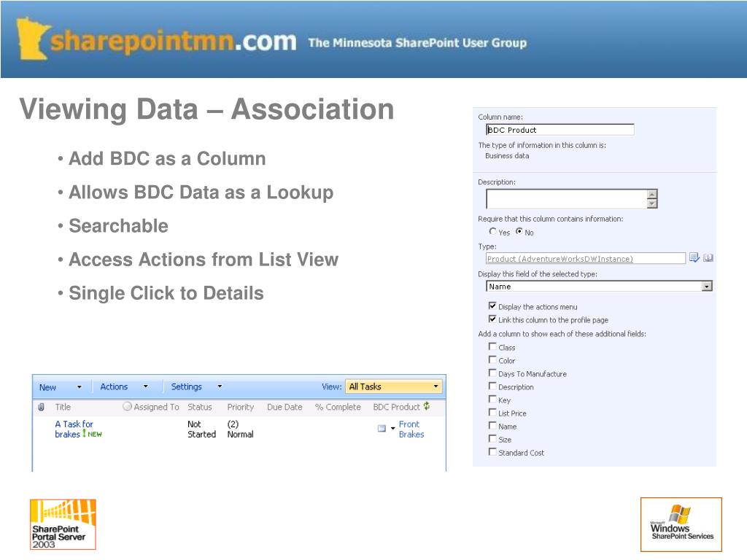Screen dimensions: 747x560
Task: Check the List Price checkbox
Action: click(x=492, y=413)
